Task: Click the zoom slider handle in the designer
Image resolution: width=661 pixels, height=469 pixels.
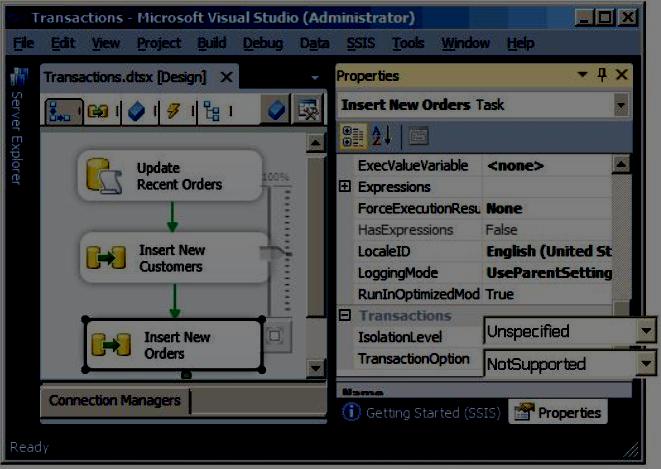Action: [276, 252]
